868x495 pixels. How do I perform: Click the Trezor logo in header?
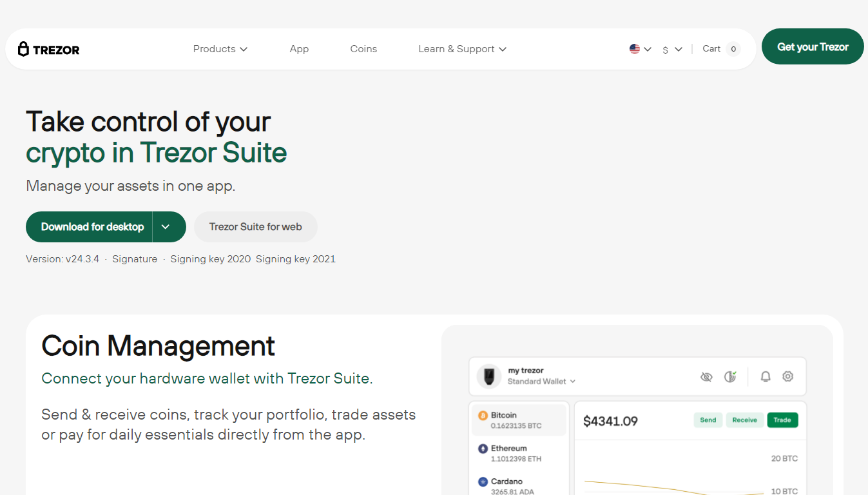[x=49, y=49]
